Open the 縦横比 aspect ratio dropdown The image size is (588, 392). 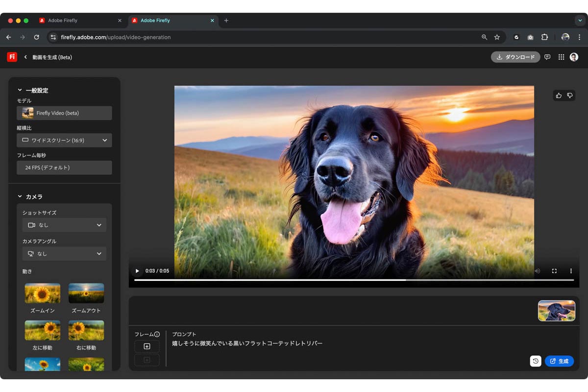point(64,140)
